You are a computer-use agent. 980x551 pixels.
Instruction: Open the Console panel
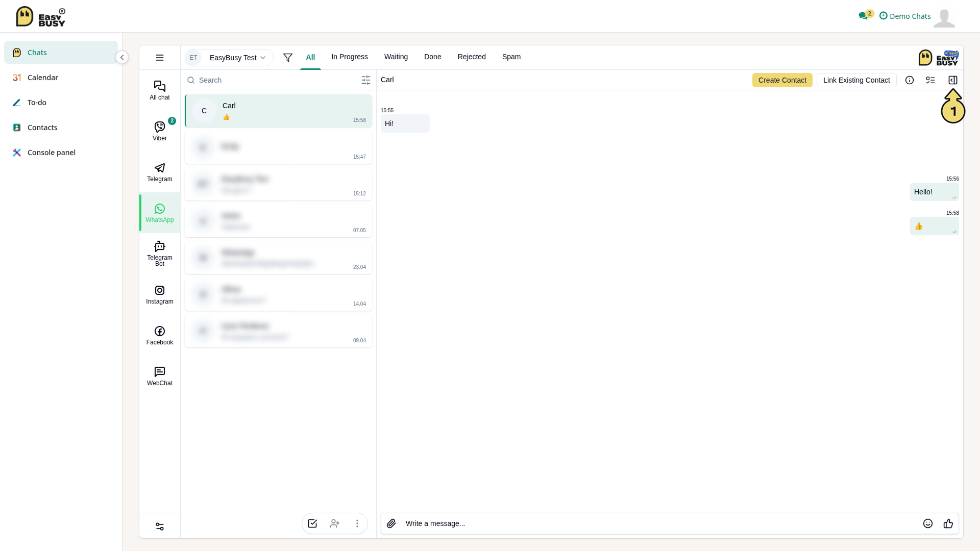coord(61,153)
